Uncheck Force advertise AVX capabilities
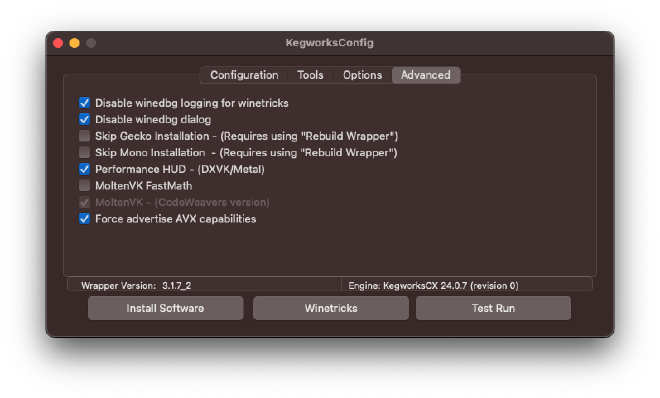The height and width of the screenshot is (398, 660). point(85,219)
